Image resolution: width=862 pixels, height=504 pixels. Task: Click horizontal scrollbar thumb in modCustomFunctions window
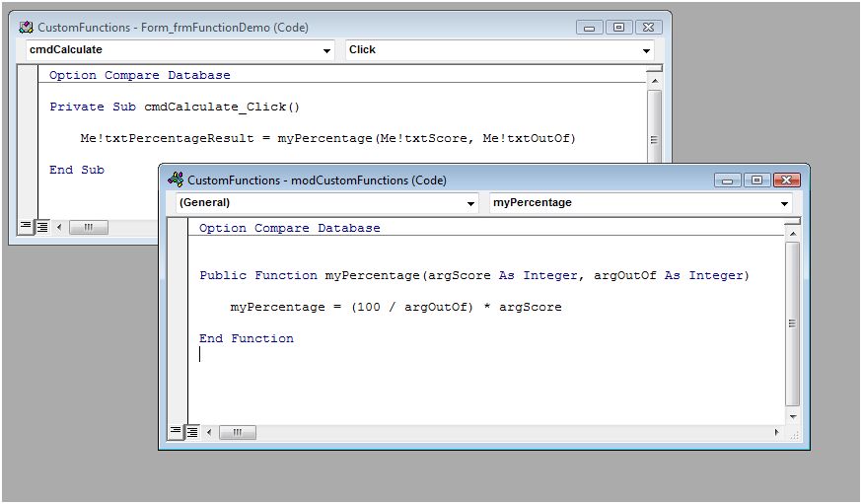(238, 433)
